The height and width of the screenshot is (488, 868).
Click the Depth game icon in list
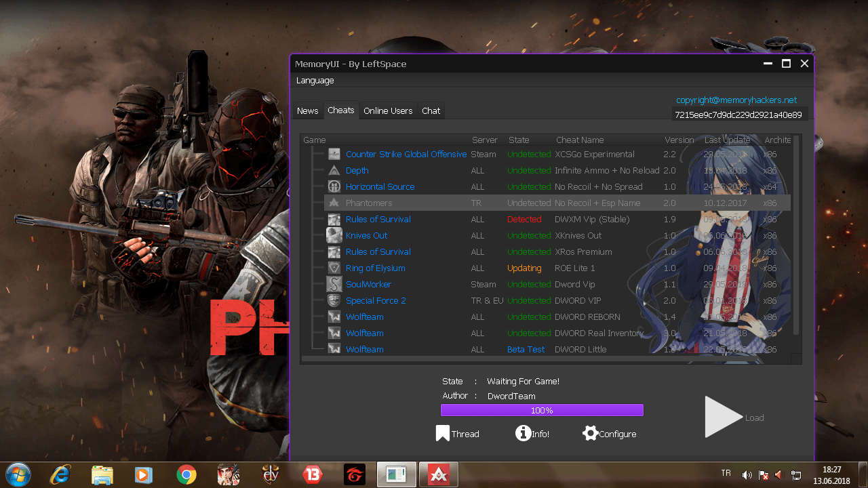point(334,171)
